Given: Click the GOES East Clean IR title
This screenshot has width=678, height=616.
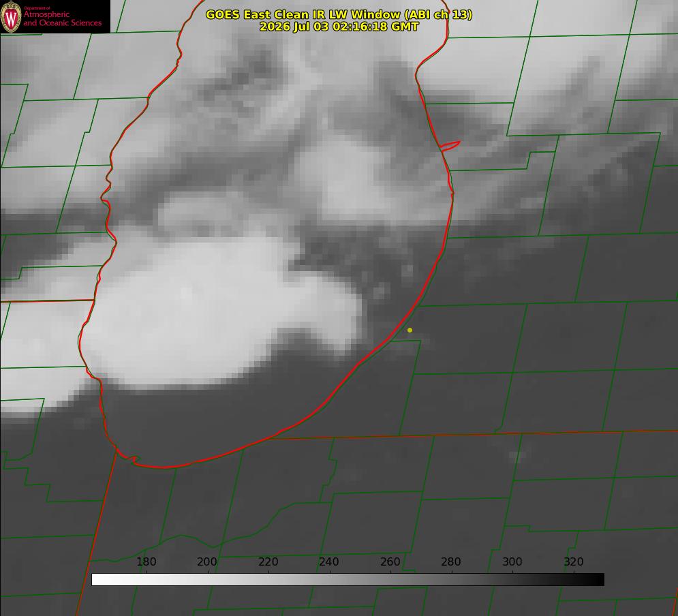Looking at the screenshot, I should (x=339, y=14).
